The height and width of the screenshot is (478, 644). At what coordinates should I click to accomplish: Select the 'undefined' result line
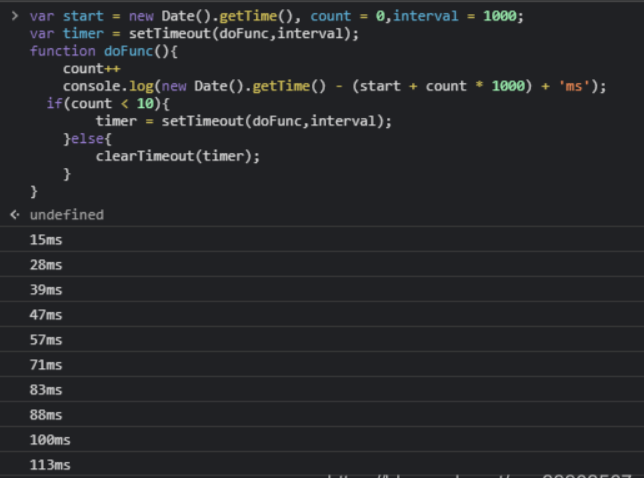[x=67, y=215]
